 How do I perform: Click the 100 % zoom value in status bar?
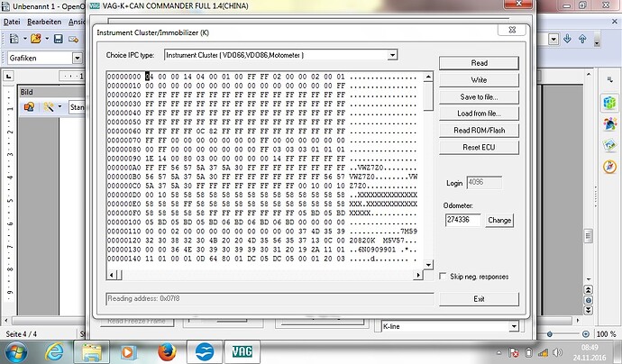(x=606, y=334)
